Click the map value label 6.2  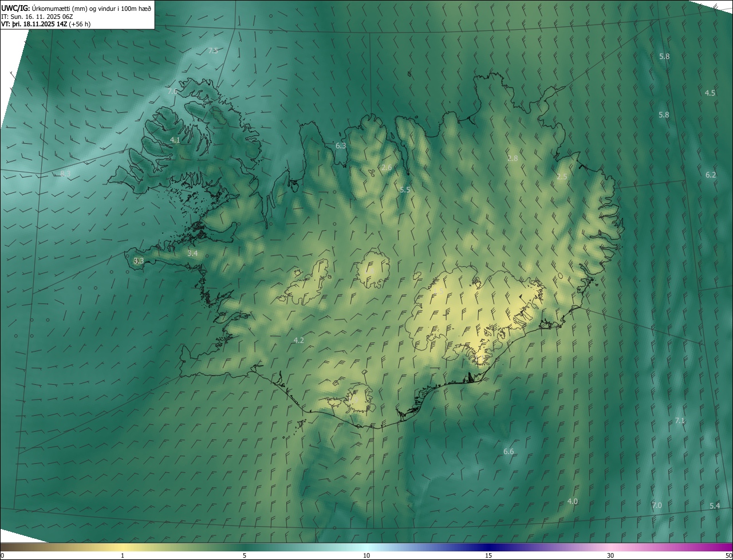pos(711,175)
